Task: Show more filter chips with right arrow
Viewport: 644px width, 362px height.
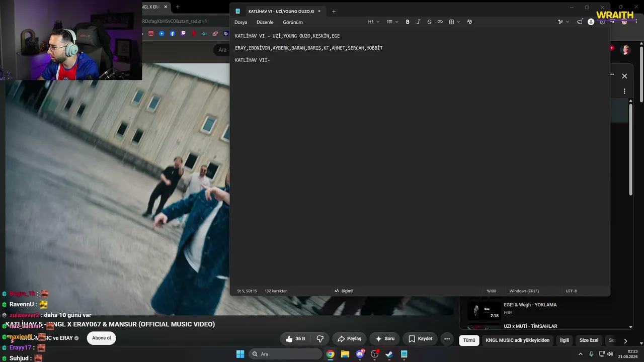Action: [x=625, y=340]
